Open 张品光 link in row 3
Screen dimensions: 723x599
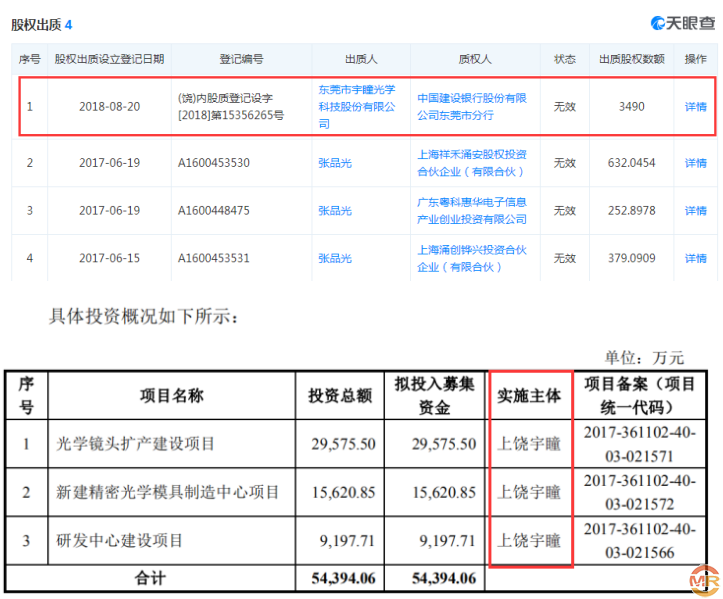335,211
